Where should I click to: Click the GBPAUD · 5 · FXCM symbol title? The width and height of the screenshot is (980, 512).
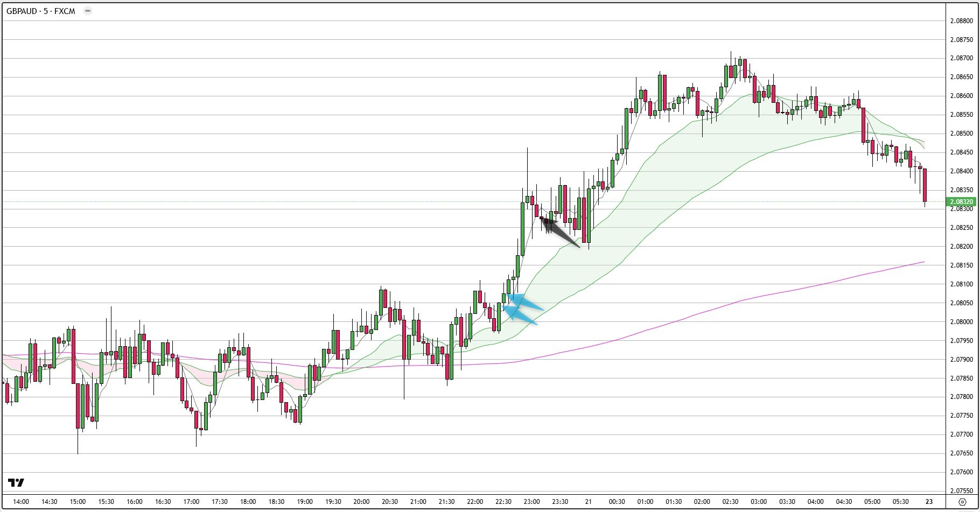[41, 11]
